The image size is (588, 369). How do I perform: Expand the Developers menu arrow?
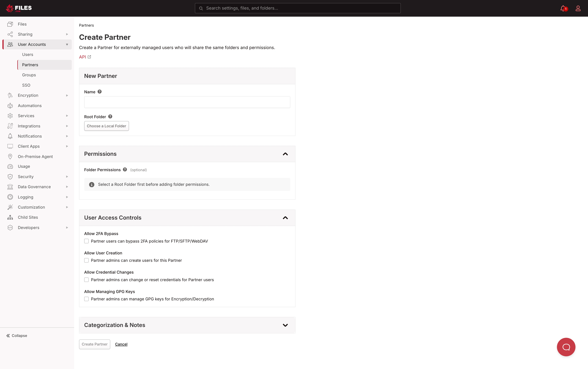pyautogui.click(x=67, y=227)
